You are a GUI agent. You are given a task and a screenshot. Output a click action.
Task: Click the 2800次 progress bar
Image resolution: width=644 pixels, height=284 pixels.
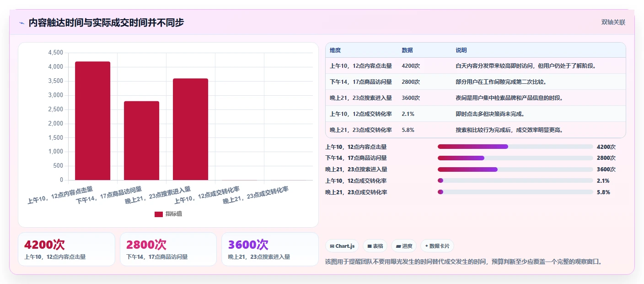(515, 158)
